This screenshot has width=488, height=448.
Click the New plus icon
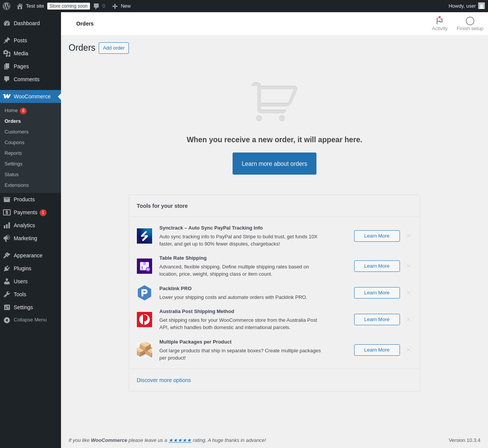point(115,6)
